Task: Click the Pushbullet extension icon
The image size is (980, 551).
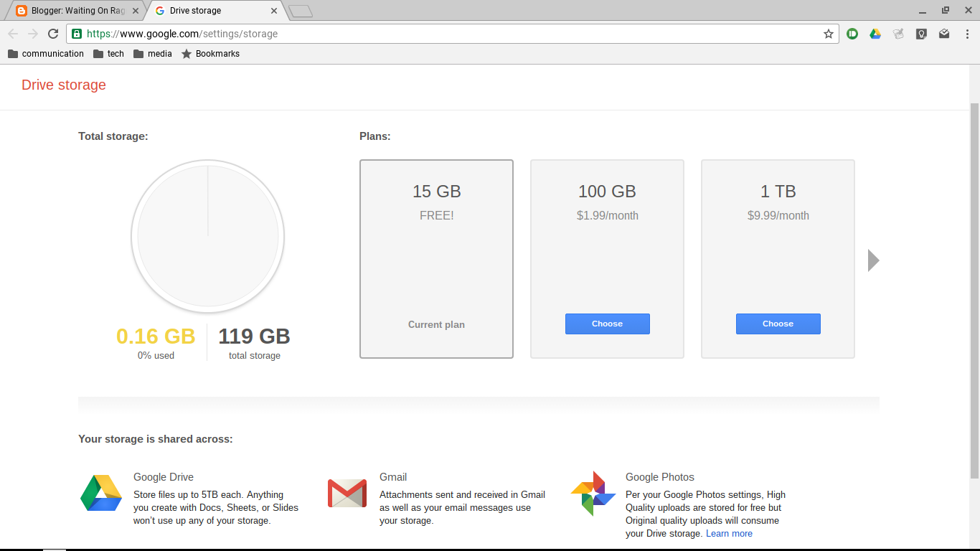Action: (x=852, y=34)
